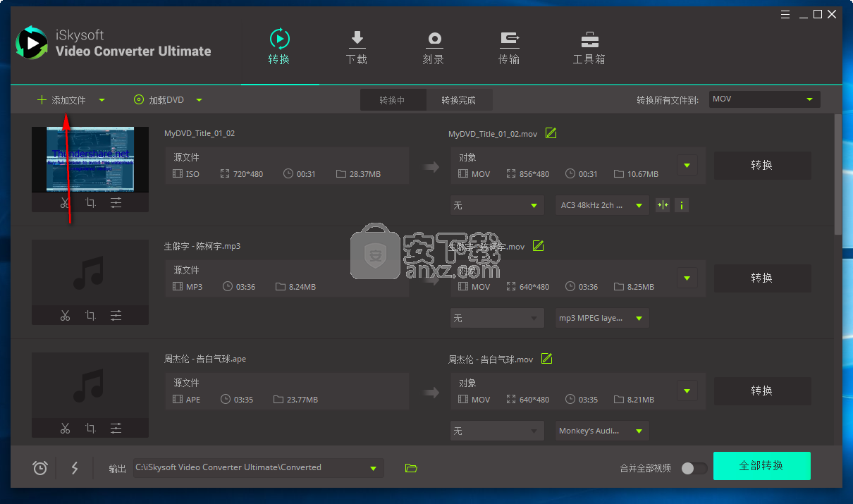Image resolution: width=853 pixels, height=504 pixels.
Task: Crop icon for 周杰伦 - 告白气球.ape
Action: click(90, 429)
